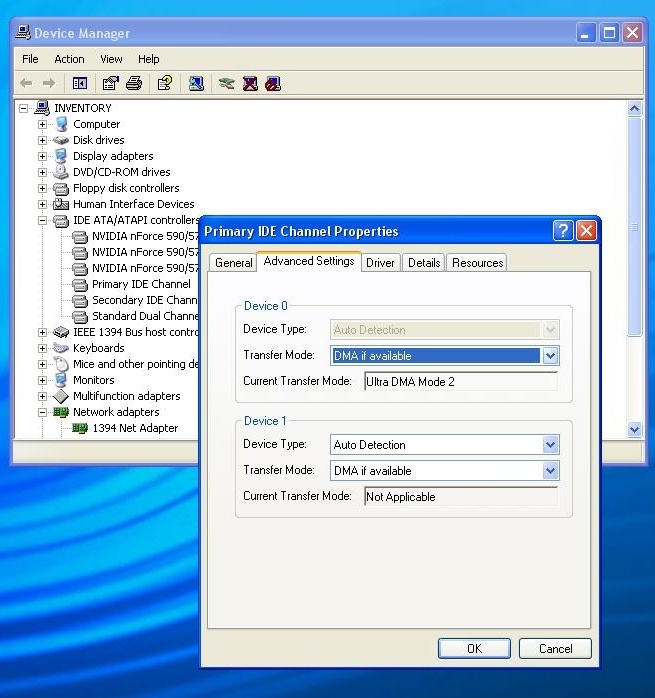Expand the Keyboards node
Viewport: 655px width, 698px height.
point(42,348)
